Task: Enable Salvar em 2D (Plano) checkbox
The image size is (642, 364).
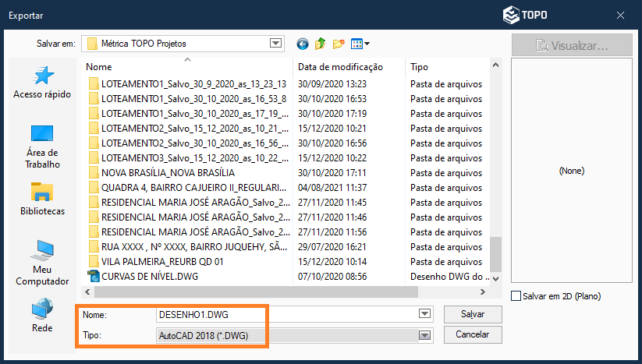Action: click(516, 296)
